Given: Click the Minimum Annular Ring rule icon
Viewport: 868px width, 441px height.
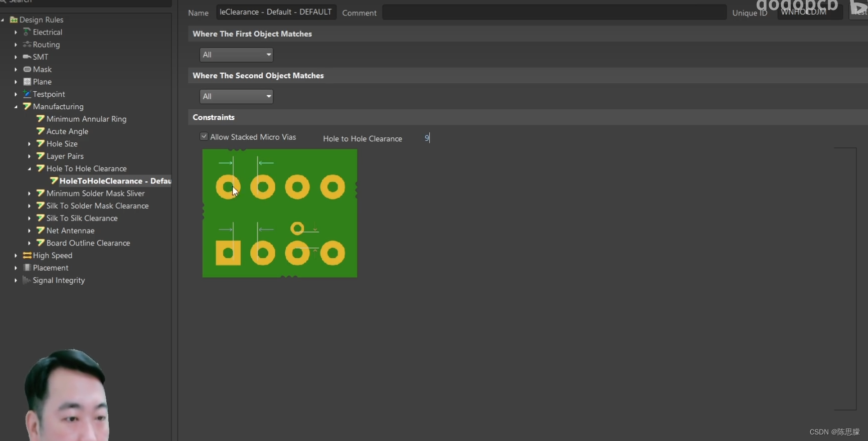Looking at the screenshot, I should pyautogui.click(x=41, y=119).
